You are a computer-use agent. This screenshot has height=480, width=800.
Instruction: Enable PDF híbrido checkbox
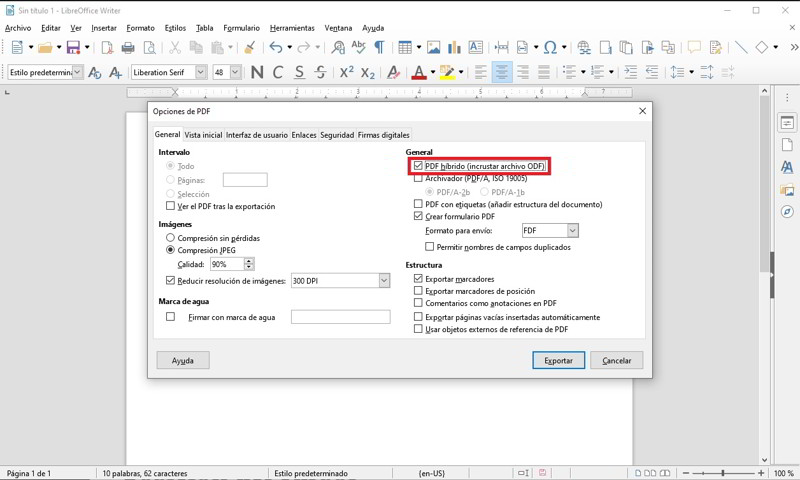[419, 166]
